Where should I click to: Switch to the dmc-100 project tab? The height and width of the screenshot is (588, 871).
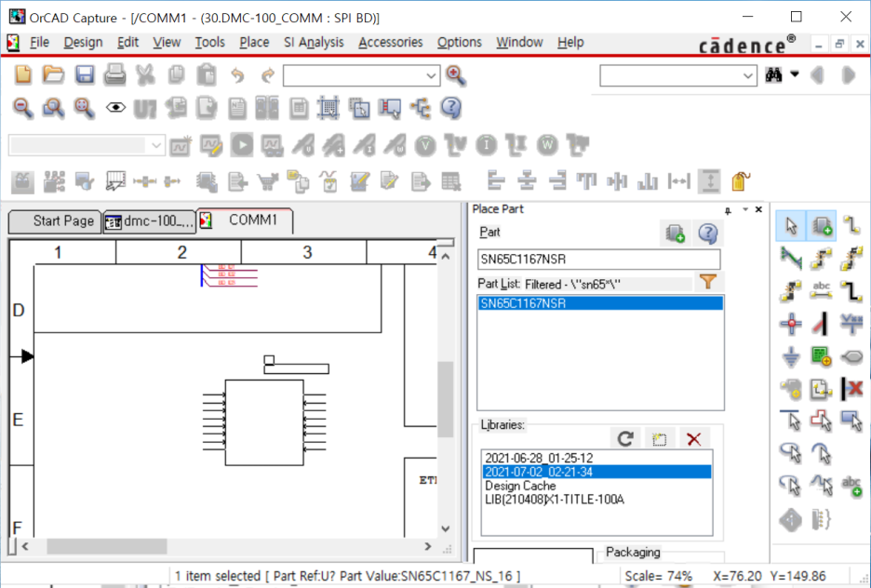(x=150, y=221)
